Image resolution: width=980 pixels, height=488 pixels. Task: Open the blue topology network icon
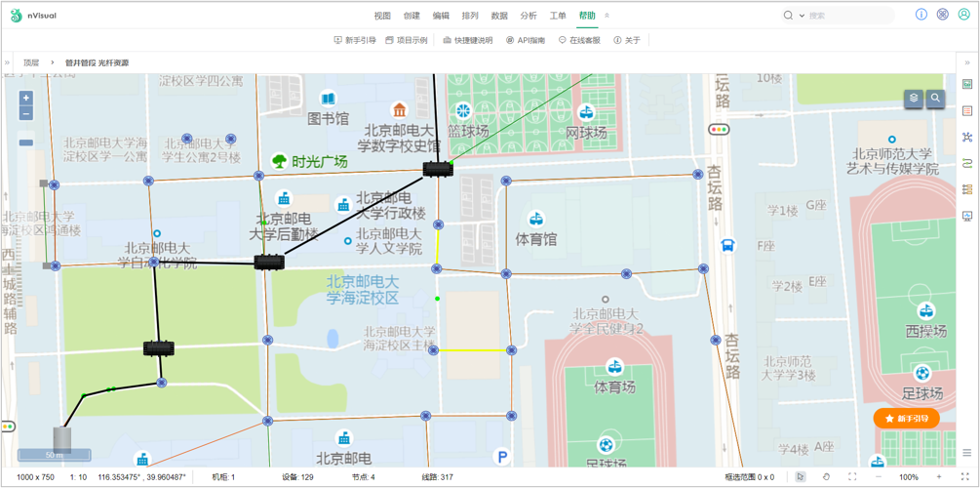tap(967, 137)
